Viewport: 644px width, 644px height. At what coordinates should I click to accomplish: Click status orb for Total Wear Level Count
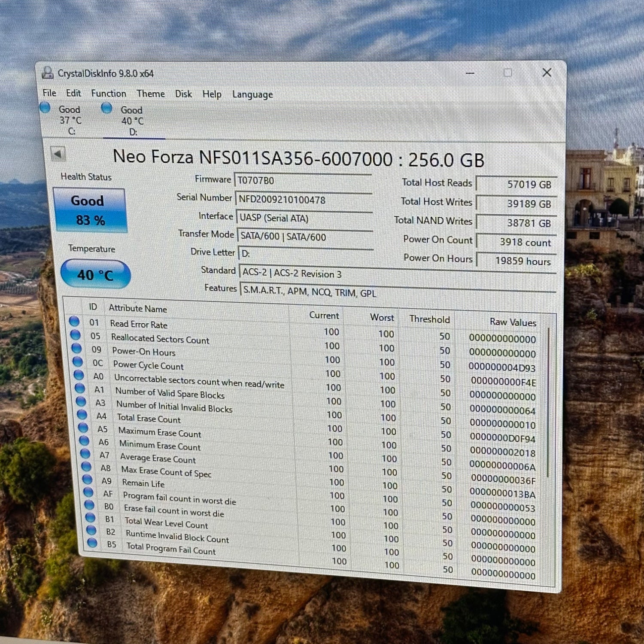click(x=91, y=517)
